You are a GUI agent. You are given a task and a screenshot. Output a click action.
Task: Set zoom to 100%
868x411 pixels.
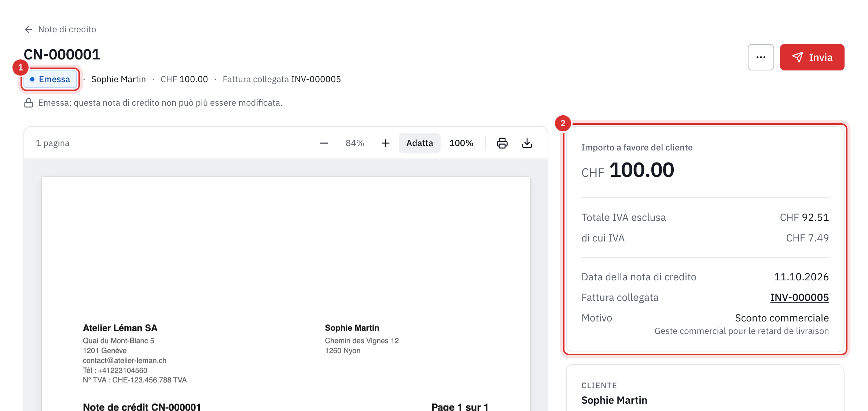pos(461,143)
